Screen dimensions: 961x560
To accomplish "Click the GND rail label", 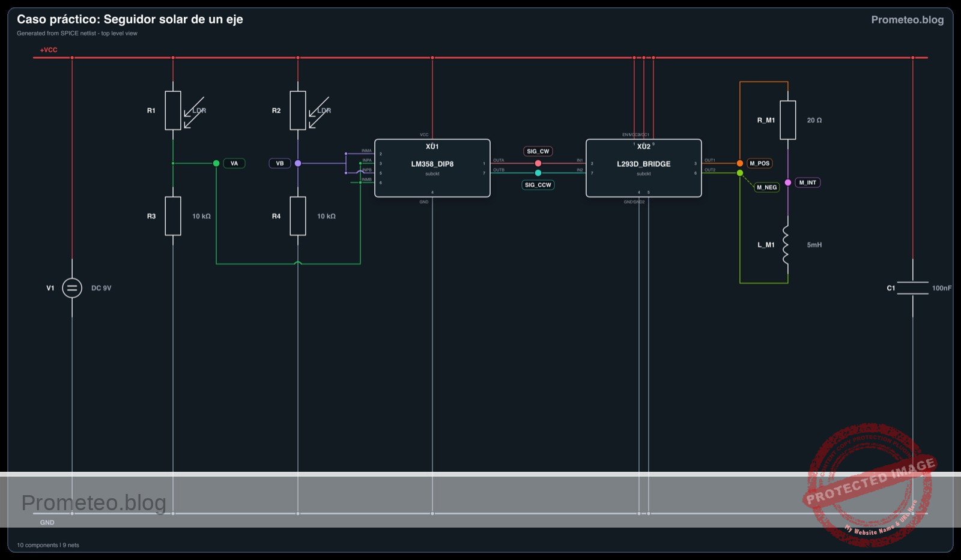I will coord(47,523).
